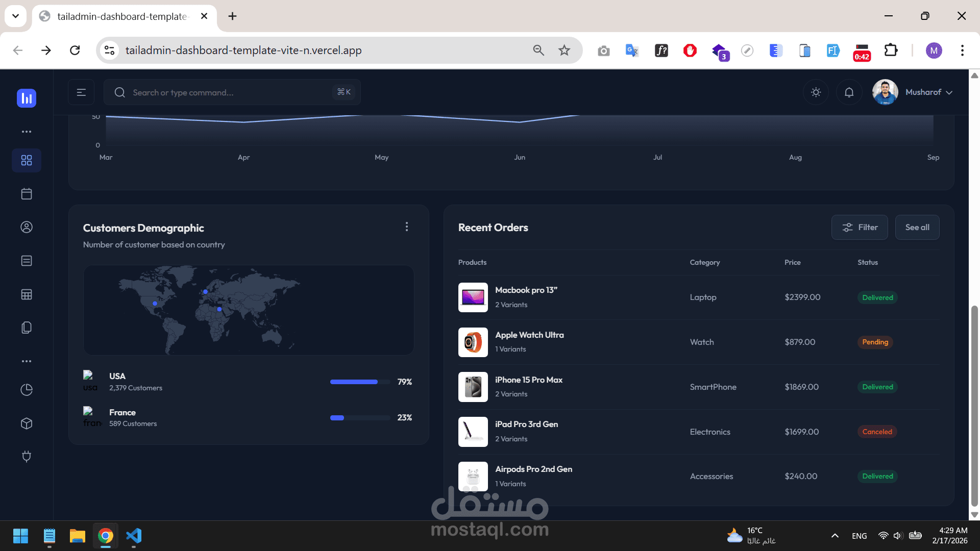The height and width of the screenshot is (551, 980).
Task: Open the user profile sidebar icon
Action: point(27,227)
